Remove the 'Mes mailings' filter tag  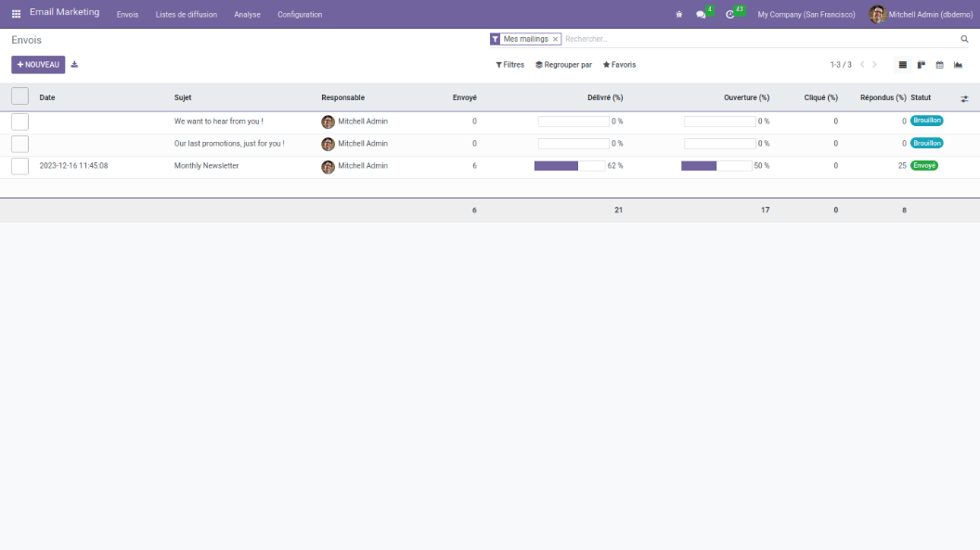[555, 39]
